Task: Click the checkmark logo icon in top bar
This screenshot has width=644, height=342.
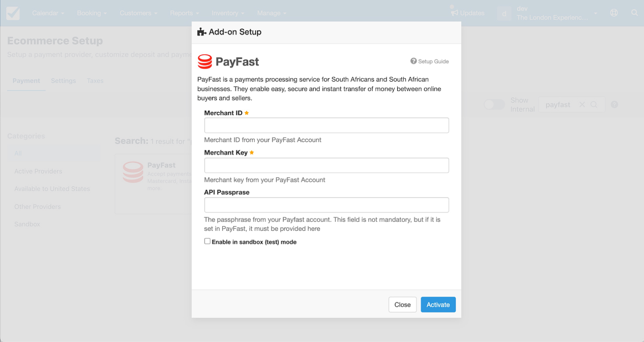Action: coord(13,13)
